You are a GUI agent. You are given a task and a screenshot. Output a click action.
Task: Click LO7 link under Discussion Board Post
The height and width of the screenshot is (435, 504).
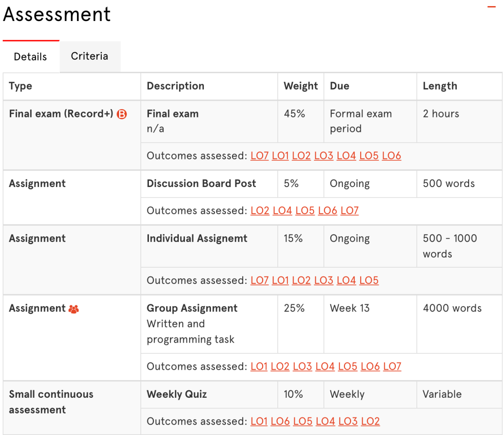350,211
